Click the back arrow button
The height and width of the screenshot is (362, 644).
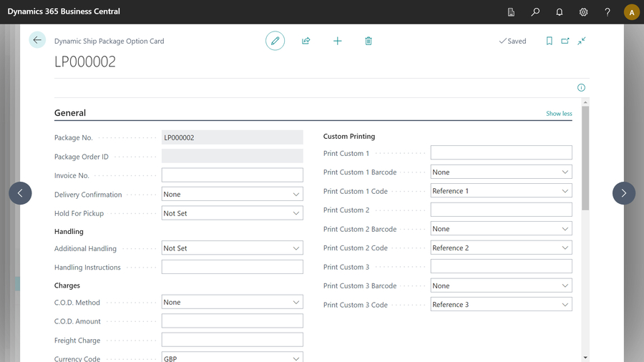(37, 41)
